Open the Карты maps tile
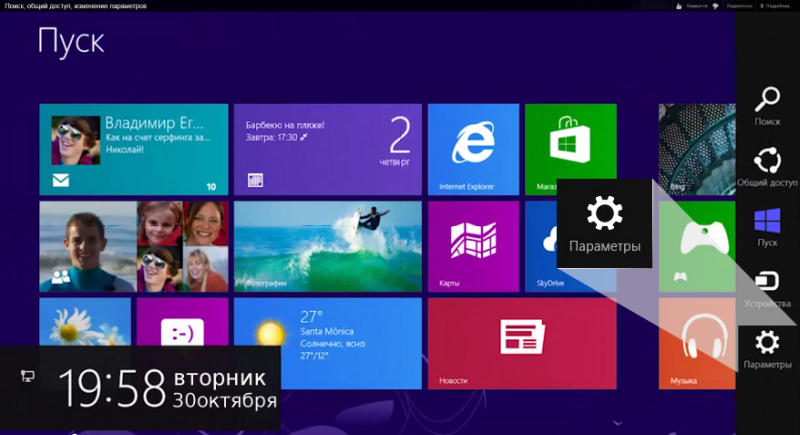Viewport: 800px width, 435px height. click(x=473, y=246)
